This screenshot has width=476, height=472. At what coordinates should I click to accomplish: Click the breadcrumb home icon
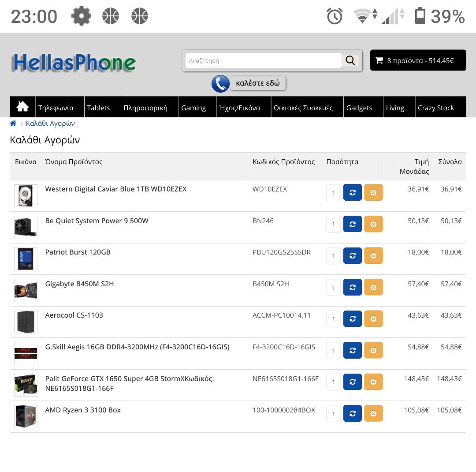pos(13,123)
